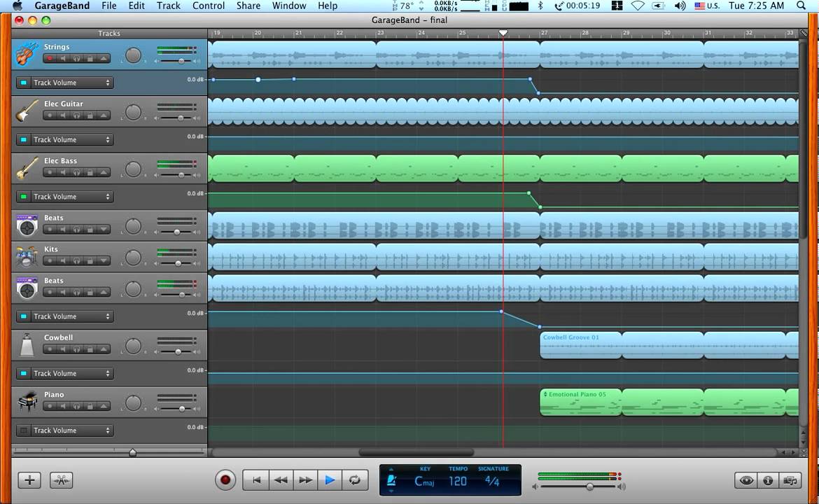The image size is (819, 504).
Task: Click the rewind transport button
Action: pos(281,480)
